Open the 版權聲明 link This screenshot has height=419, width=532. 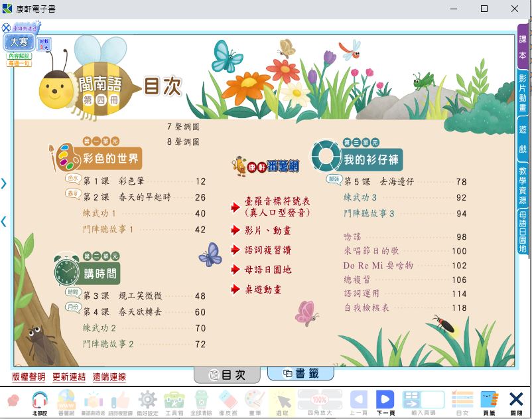(x=29, y=377)
